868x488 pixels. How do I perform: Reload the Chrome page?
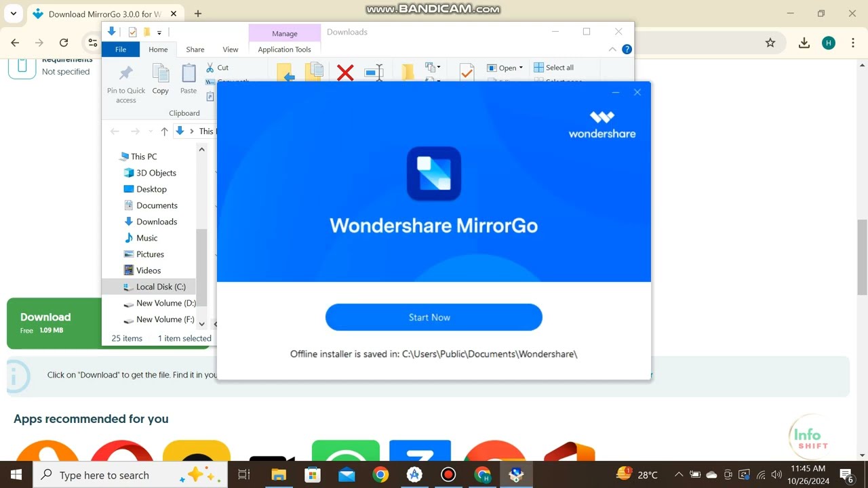(x=64, y=43)
